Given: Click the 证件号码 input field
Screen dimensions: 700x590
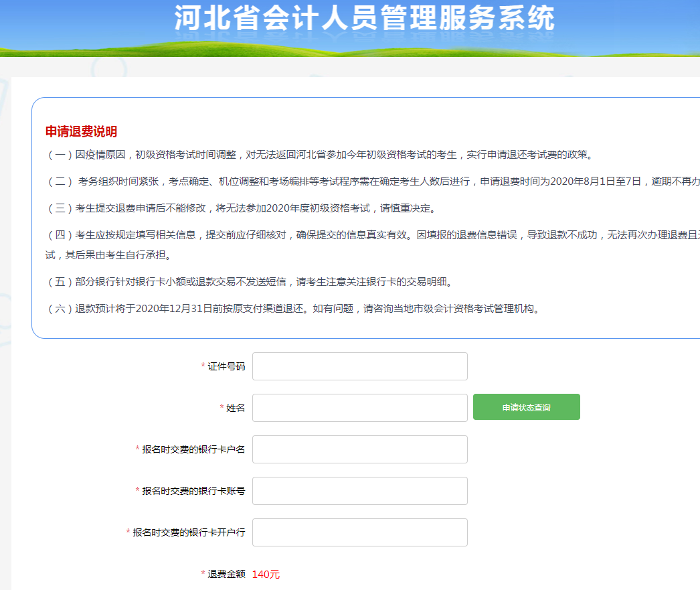Looking at the screenshot, I should pyautogui.click(x=359, y=366).
